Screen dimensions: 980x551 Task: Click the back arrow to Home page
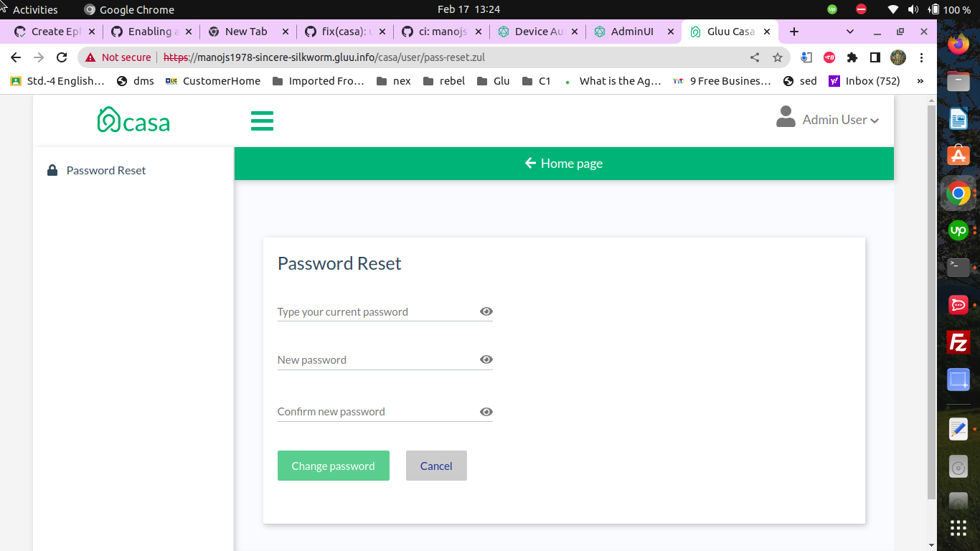530,163
